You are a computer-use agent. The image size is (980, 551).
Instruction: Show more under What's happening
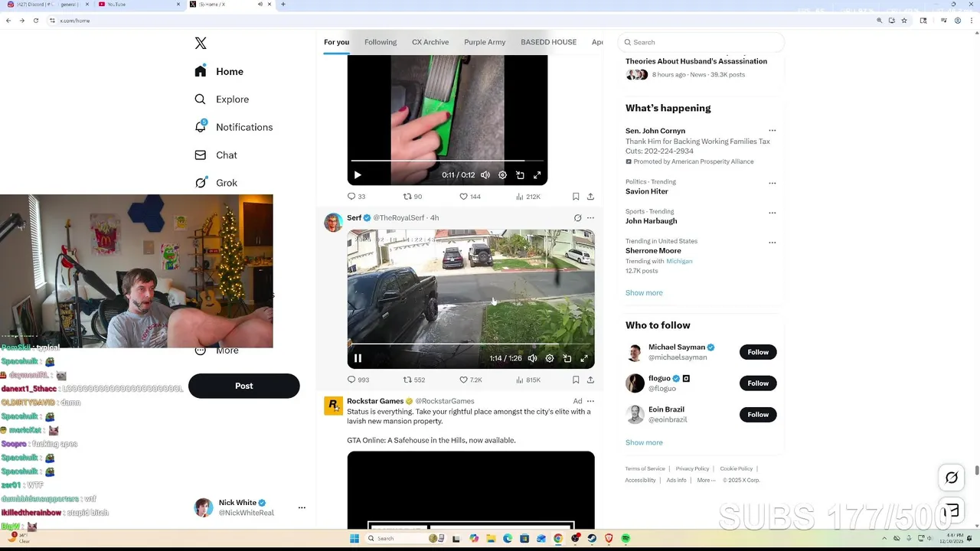[644, 293]
